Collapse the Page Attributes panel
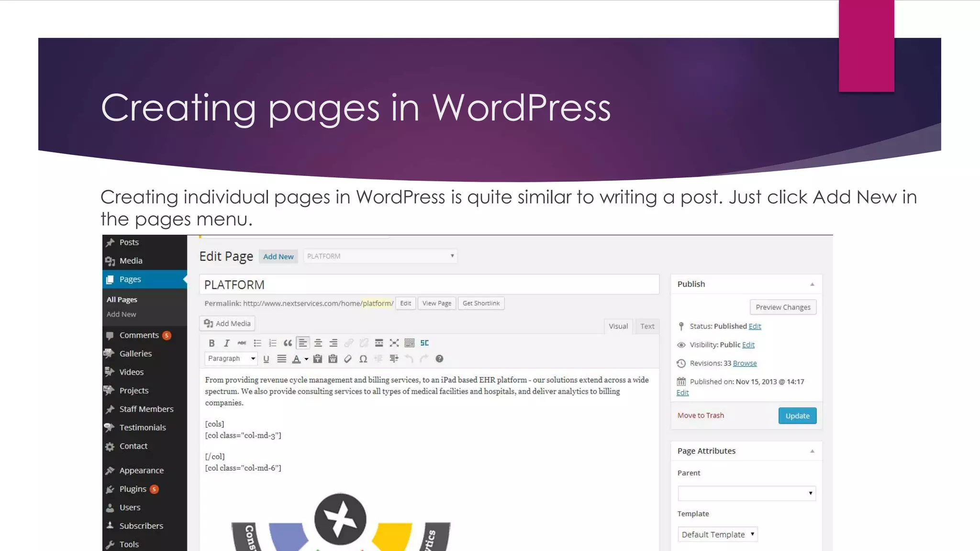 [x=812, y=451]
